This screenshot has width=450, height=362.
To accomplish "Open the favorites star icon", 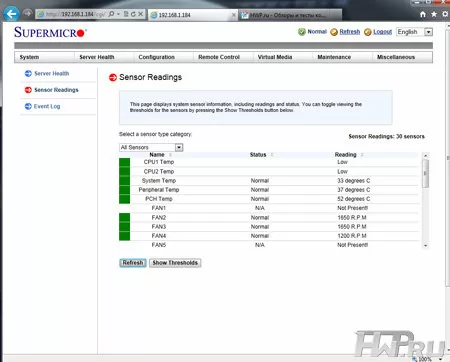I will coord(434,14).
